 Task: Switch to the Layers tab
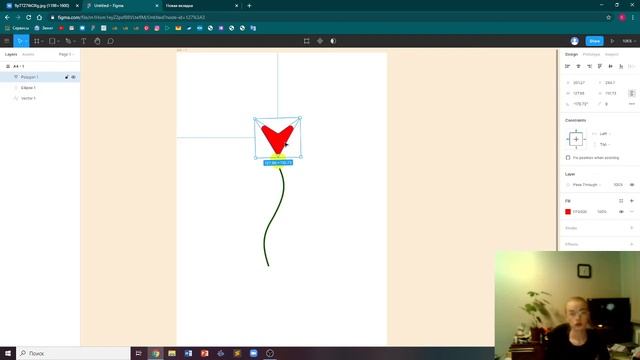pyautogui.click(x=11, y=54)
